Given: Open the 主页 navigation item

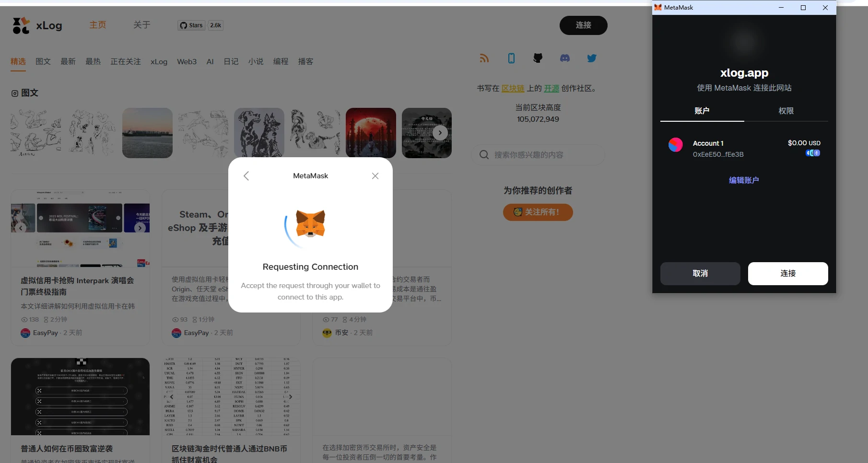Looking at the screenshot, I should pos(98,25).
